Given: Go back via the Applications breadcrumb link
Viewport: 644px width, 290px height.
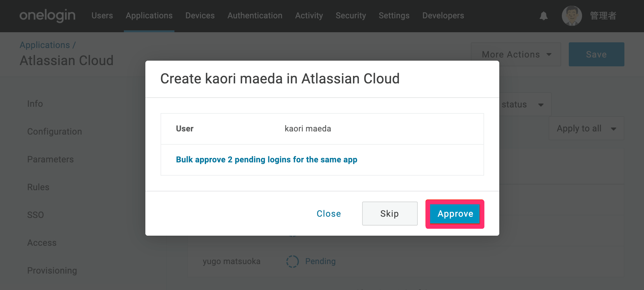Looking at the screenshot, I should (45, 45).
